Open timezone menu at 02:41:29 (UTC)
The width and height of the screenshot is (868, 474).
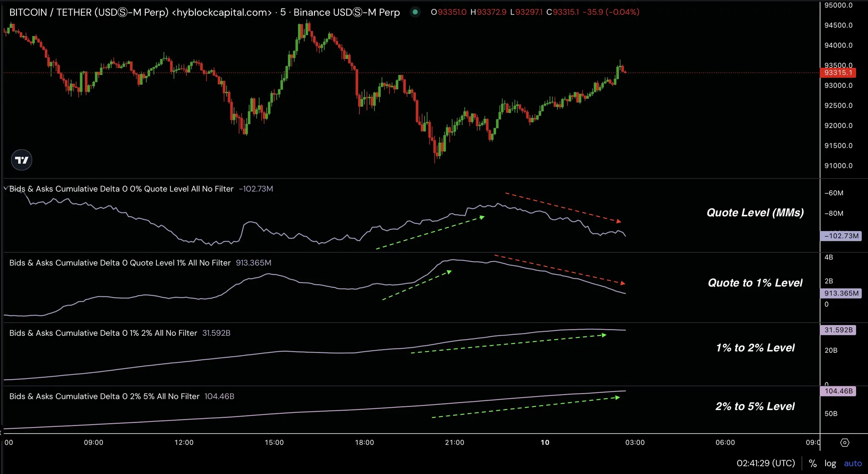tap(765, 463)
